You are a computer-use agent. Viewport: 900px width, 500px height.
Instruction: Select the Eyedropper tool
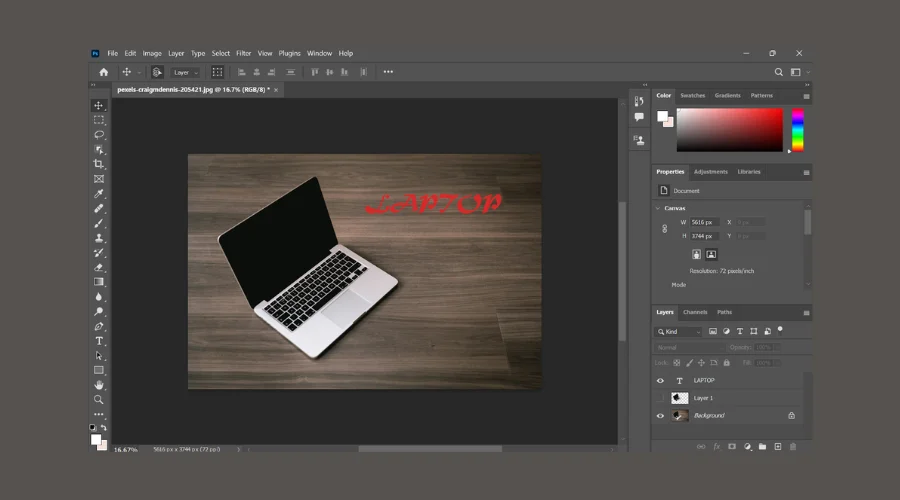click(99, 194)
